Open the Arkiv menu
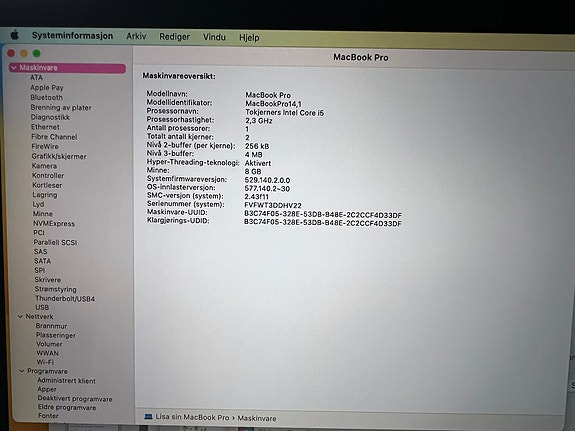The height and width of the screenshot is (431, 575). point(136,36)
